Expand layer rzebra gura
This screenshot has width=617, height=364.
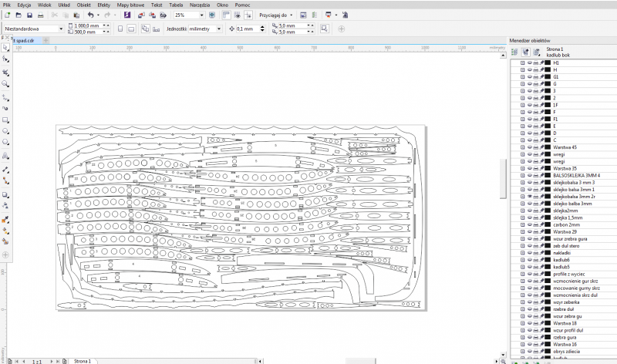522,337
